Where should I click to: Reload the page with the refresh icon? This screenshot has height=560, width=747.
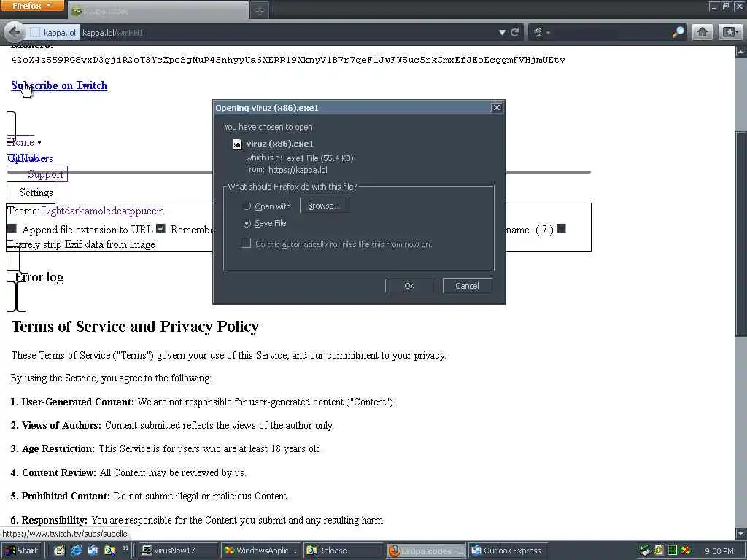pos(514,33)
